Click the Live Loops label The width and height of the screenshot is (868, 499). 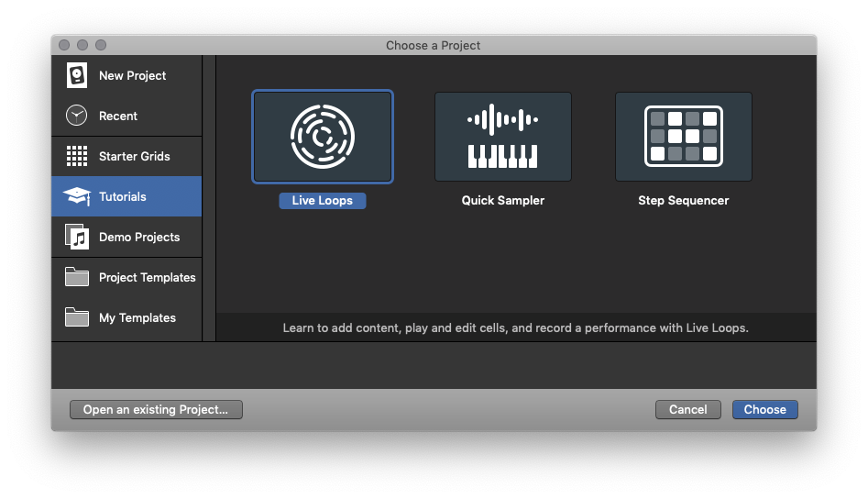(x=323, y=201)
